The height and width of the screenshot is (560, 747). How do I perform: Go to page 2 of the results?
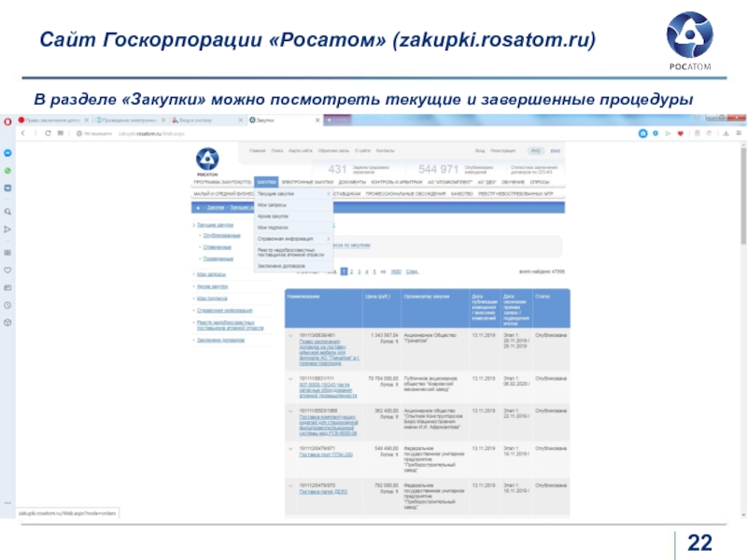click(352, 272)
